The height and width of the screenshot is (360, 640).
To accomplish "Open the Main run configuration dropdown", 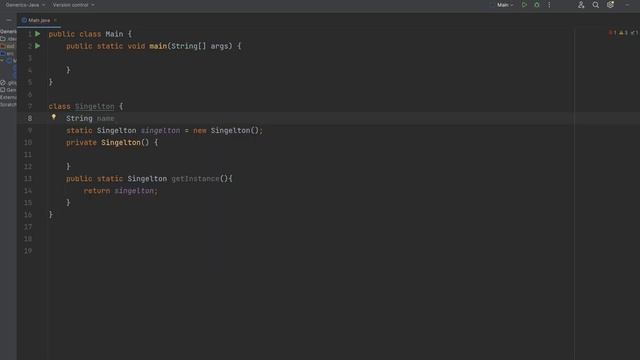I will (505, 5).
